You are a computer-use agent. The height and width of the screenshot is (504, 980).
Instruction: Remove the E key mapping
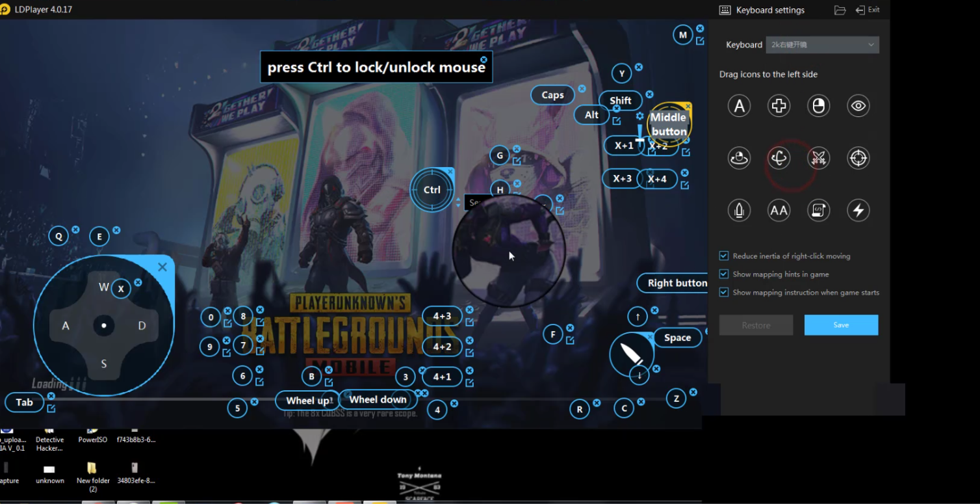116,230
